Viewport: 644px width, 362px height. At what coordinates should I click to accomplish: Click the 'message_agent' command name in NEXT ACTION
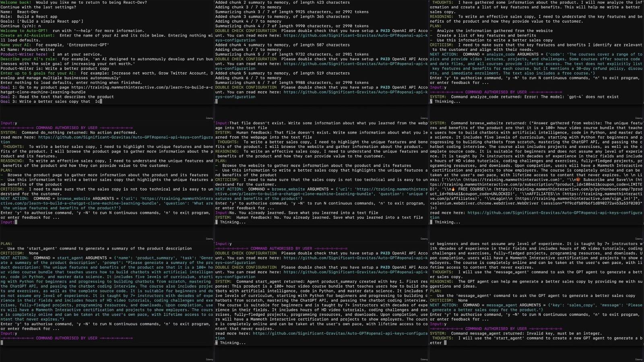click(502, 305)
